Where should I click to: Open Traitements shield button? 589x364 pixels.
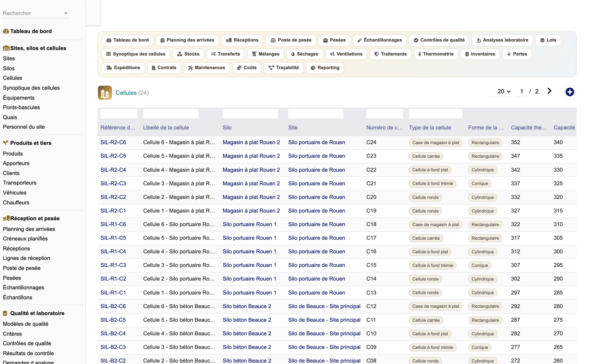[390, 54]
